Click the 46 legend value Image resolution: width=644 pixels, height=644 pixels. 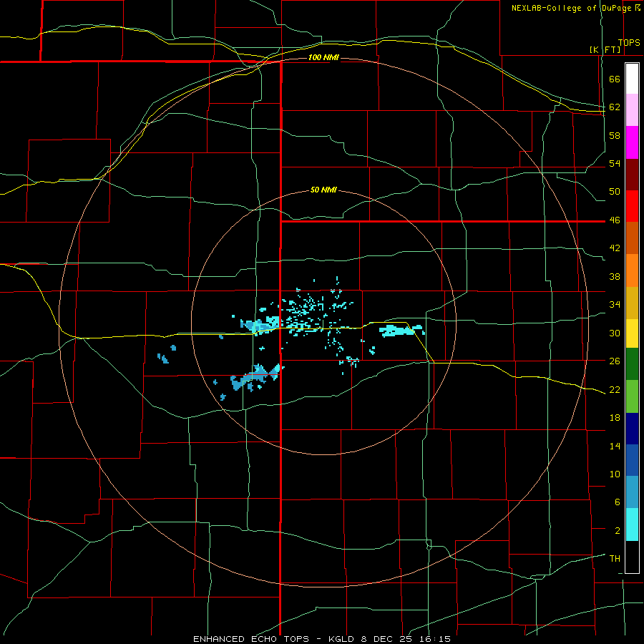coord(615,220)
